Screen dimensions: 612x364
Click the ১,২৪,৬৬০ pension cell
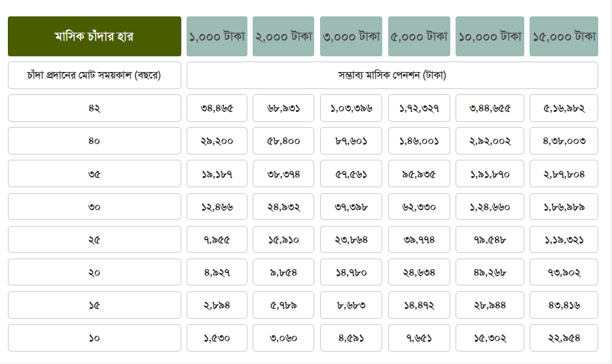(490, 207)
